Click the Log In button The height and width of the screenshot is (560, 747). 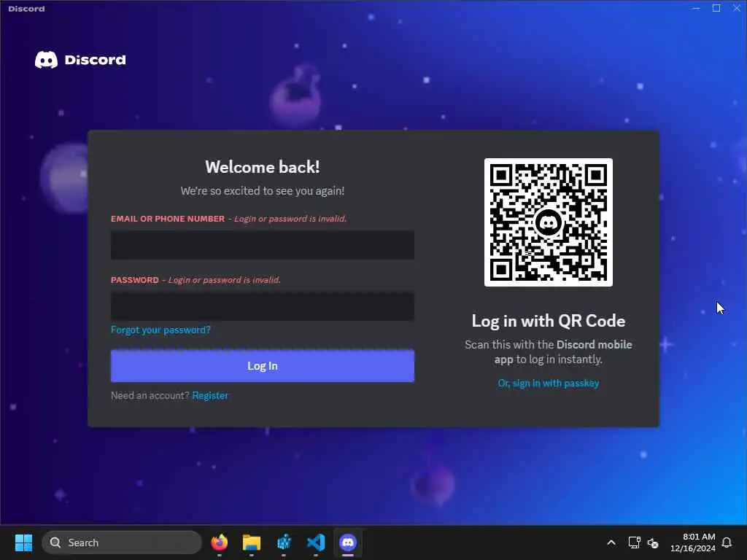tap(263, 366)
